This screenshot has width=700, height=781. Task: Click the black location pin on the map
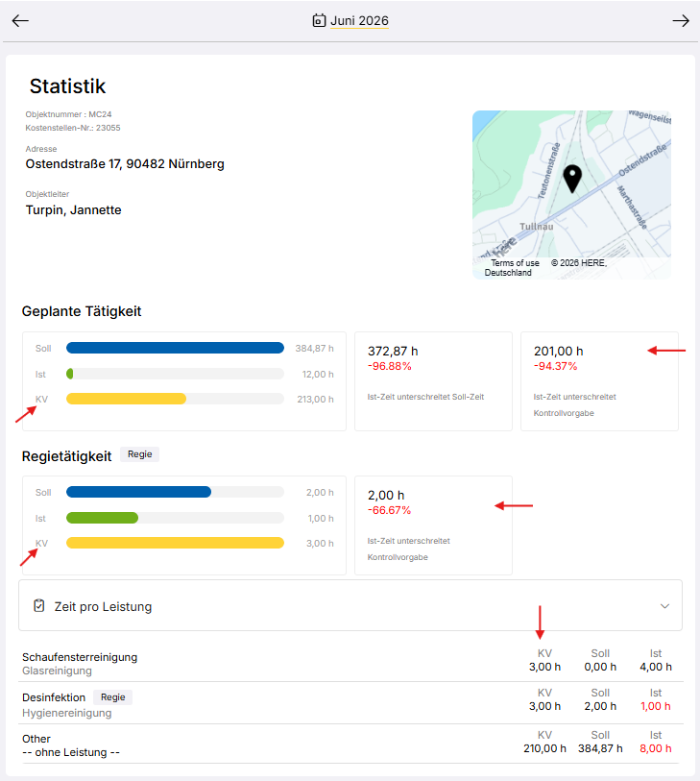(x=572, y=179)
